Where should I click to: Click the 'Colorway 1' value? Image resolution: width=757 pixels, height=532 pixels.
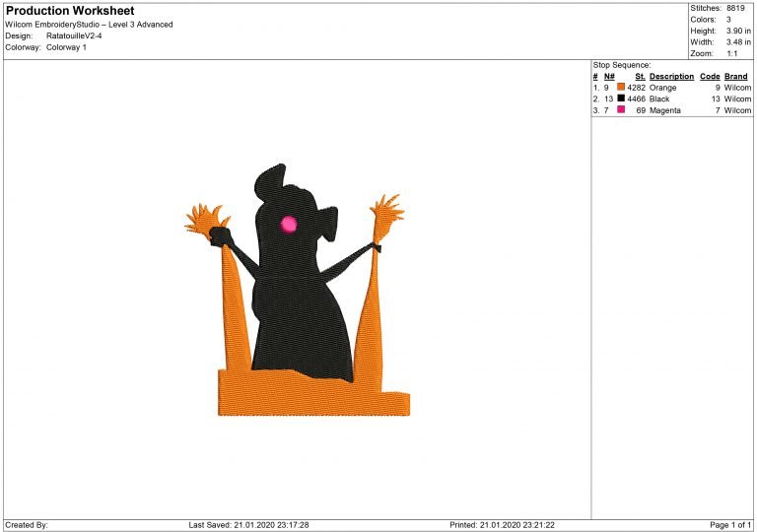tap(66, 47)
